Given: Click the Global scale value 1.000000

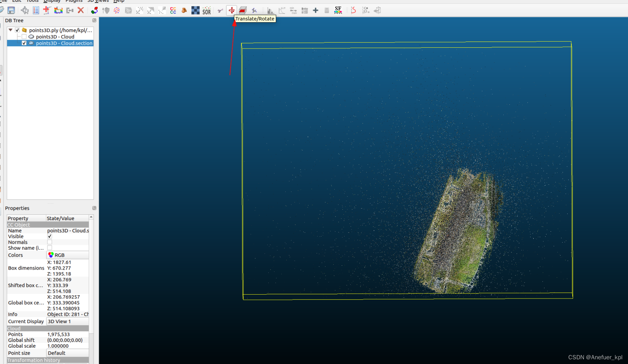Looking at the screenshot, I should 58,346.
